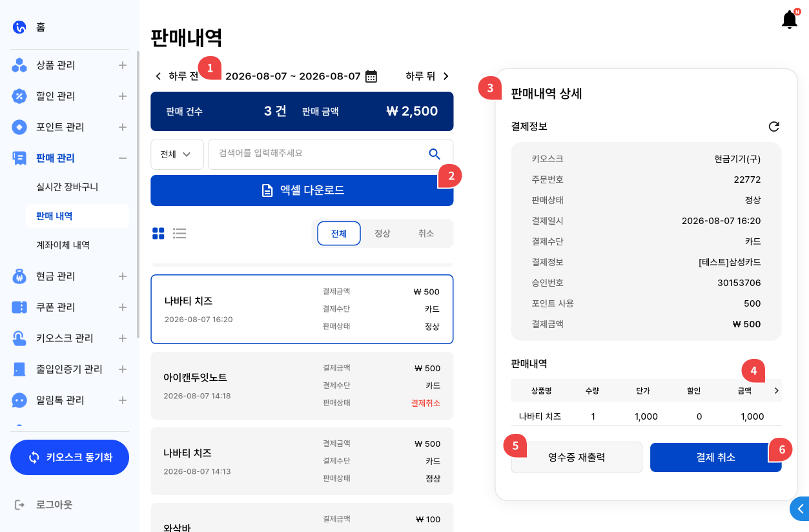Expand 포인트 관리 plus sign
Viewport: 809px width, 532px height.
coord(123,127)
